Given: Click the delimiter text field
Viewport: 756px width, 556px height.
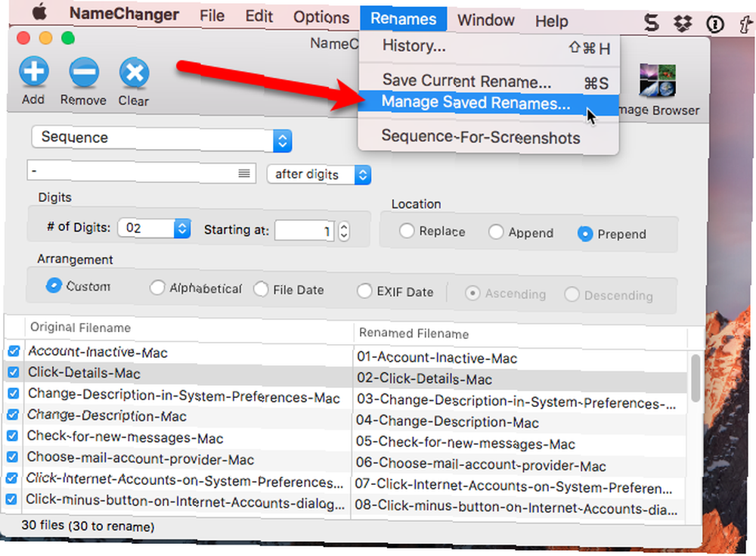Looking at the screenshot, I should click(x=141, y=172).
